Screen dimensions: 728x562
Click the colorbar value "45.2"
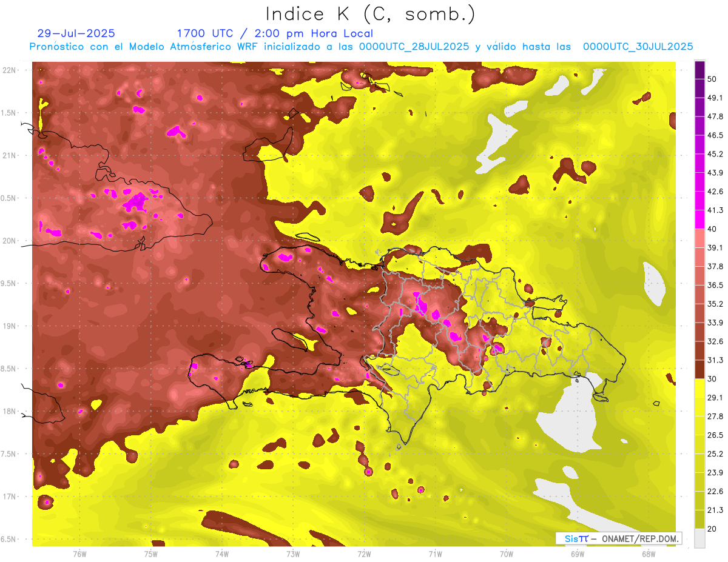pyautogui.click(x=715, y=154)
